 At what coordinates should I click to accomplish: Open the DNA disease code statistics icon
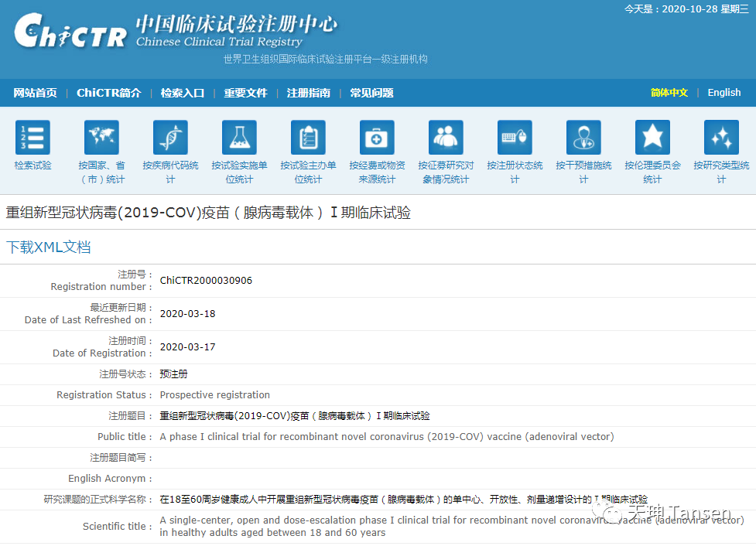(171, 138)
